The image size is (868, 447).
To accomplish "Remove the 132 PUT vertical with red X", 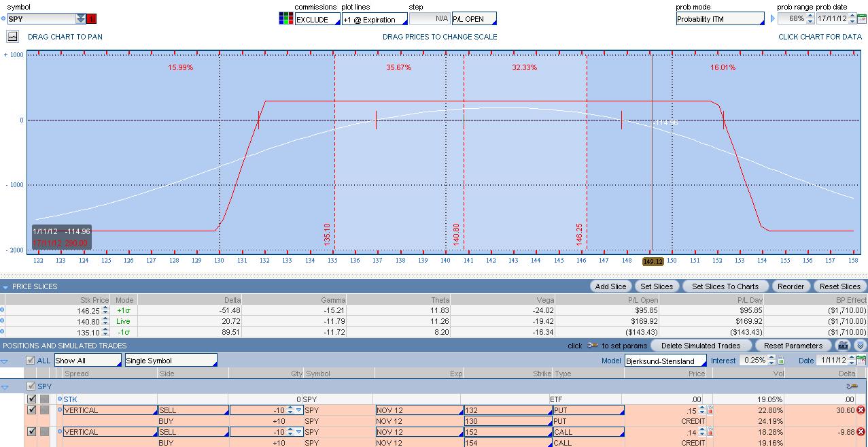I will click(x=861, y=410).
